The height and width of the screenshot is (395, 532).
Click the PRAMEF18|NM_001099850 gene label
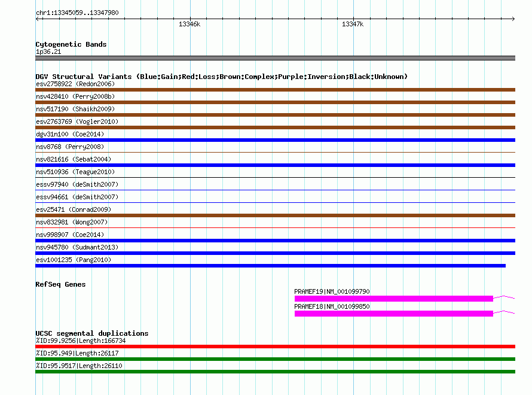pos(332,306)
